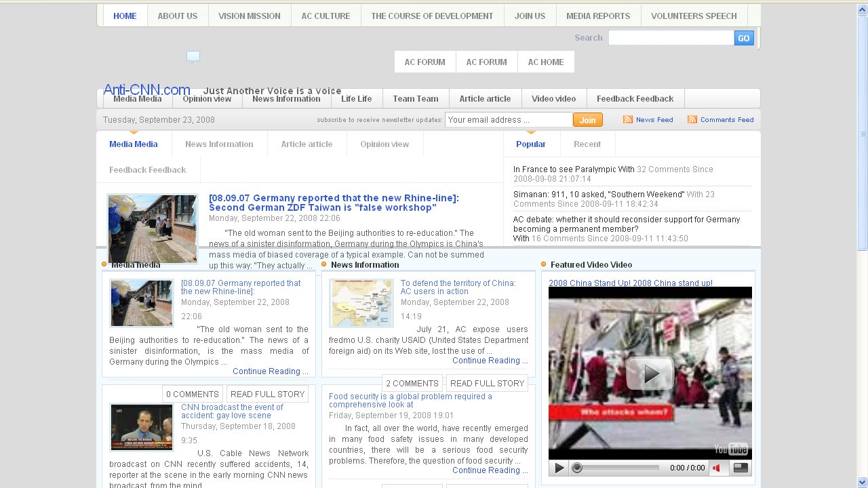Screen dimensions: 868x488
Task: Click the video progress seek bar
Action: pyautogui.click(x=616, y=468)
